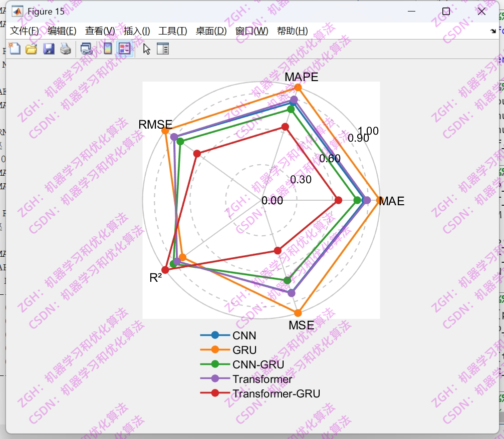Viewport: 504px width, 439px height.
Task: Toggle the Insert Legend button
Action: click(x=123, y=49)
